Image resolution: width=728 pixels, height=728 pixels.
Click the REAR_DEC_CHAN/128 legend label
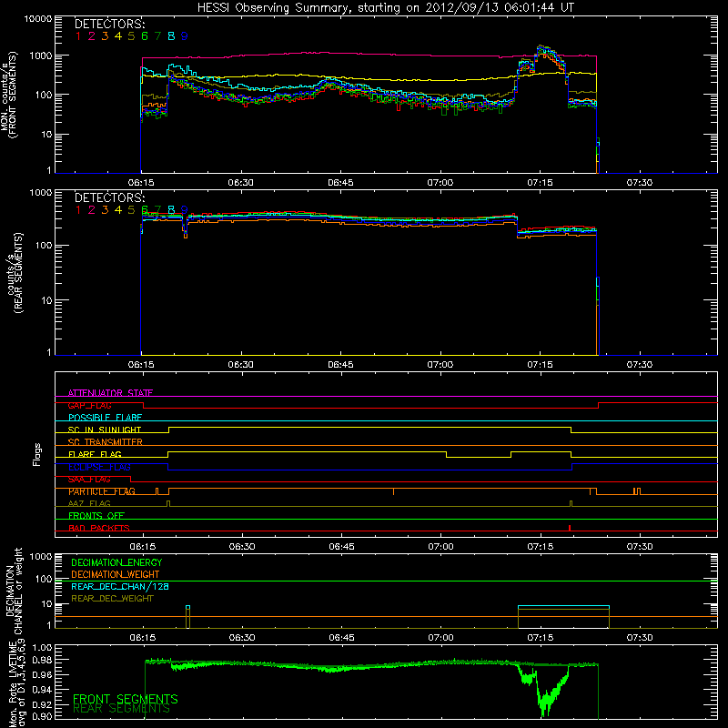click(120, 586)
